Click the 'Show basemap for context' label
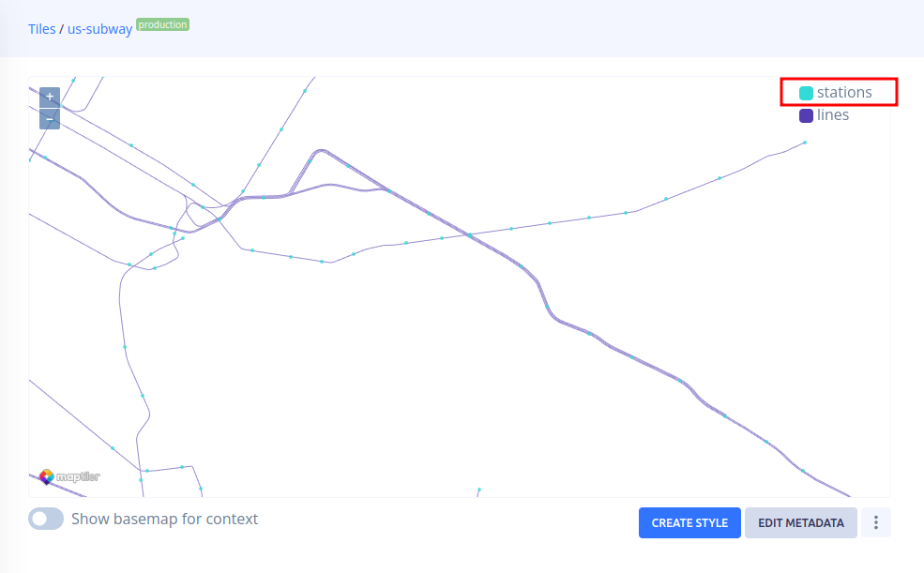 (x=164, y=519)
